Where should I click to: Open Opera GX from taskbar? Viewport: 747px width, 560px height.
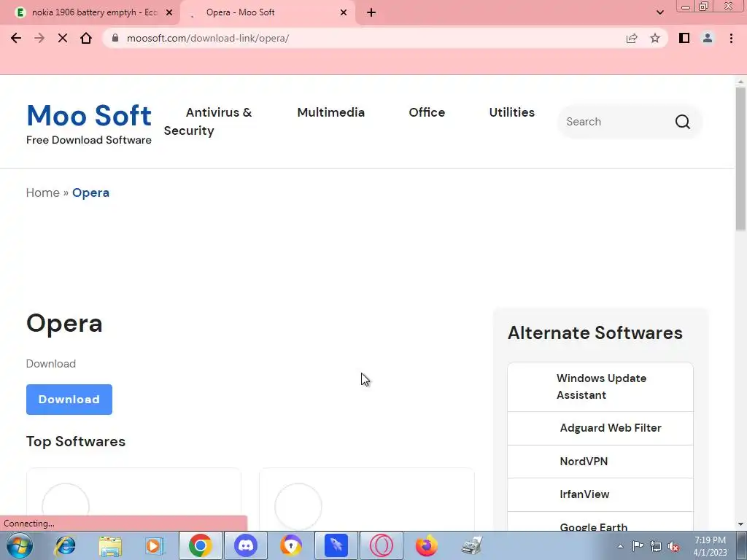[381, 545]
